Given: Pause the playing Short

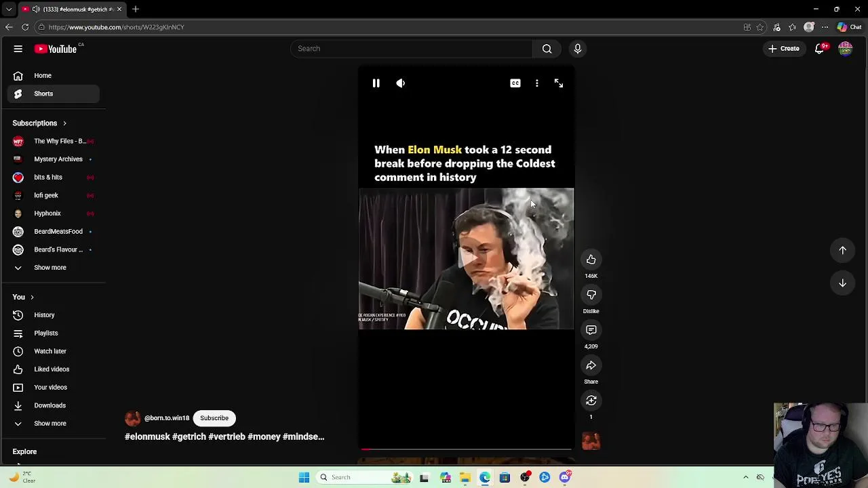Looking at the screenshot, I should pos(376,83).
